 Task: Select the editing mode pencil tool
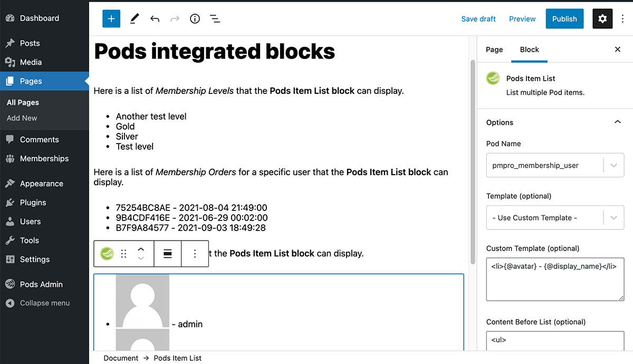pos(134,18)
